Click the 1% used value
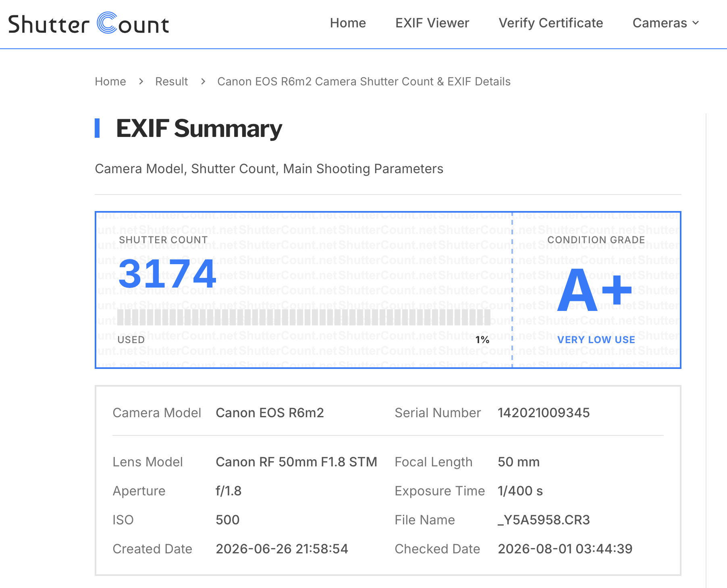 click(x=482, y=340)
